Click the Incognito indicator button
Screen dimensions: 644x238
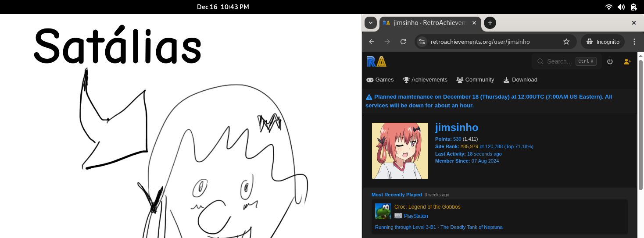[603, 42]
